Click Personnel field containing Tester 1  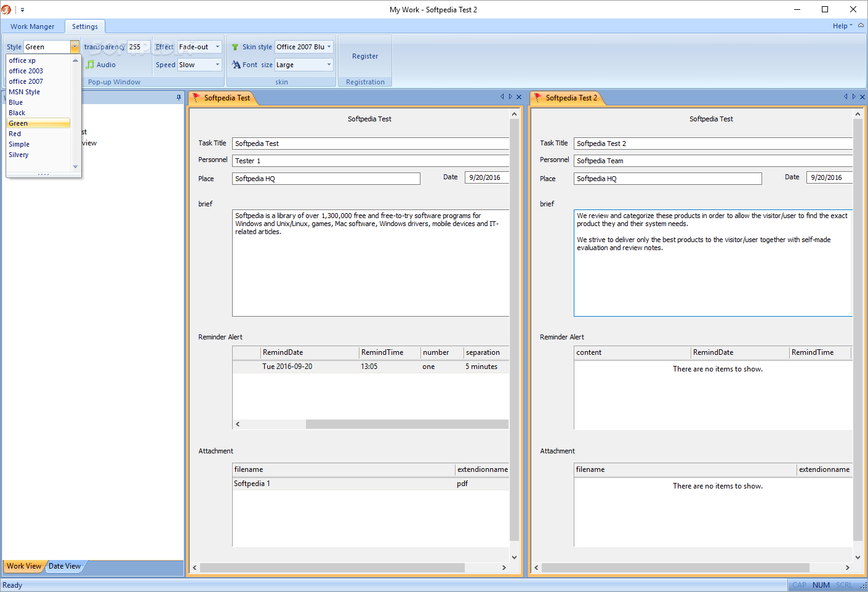pos(371,161)
